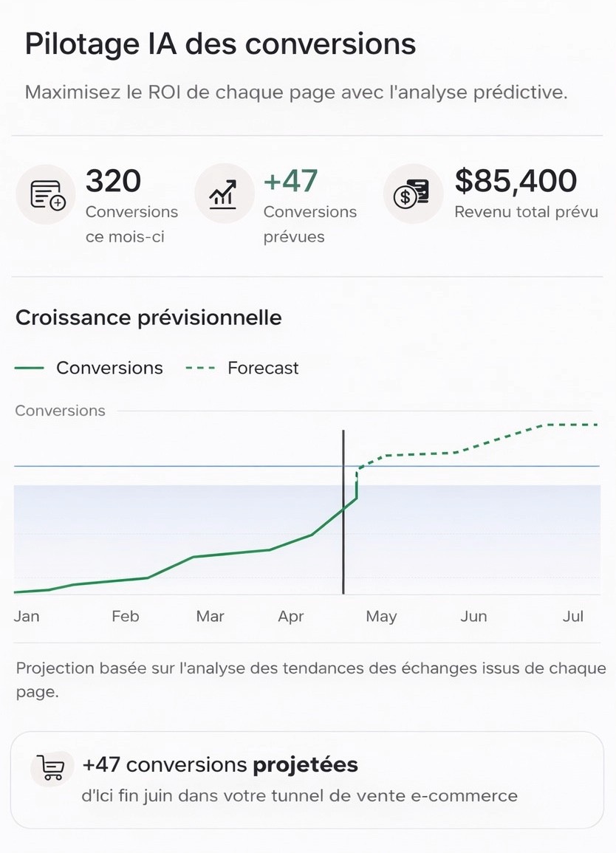Click the vertical current-date marker on the chart
The height and width of the screenshot is (853, 616).
pos(343,513)
